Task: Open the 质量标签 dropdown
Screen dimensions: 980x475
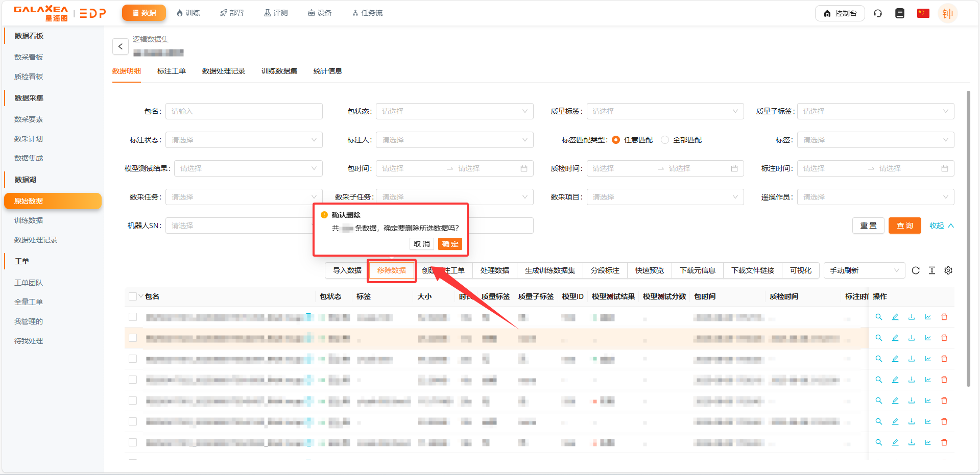Action: [x=664, y=111]
